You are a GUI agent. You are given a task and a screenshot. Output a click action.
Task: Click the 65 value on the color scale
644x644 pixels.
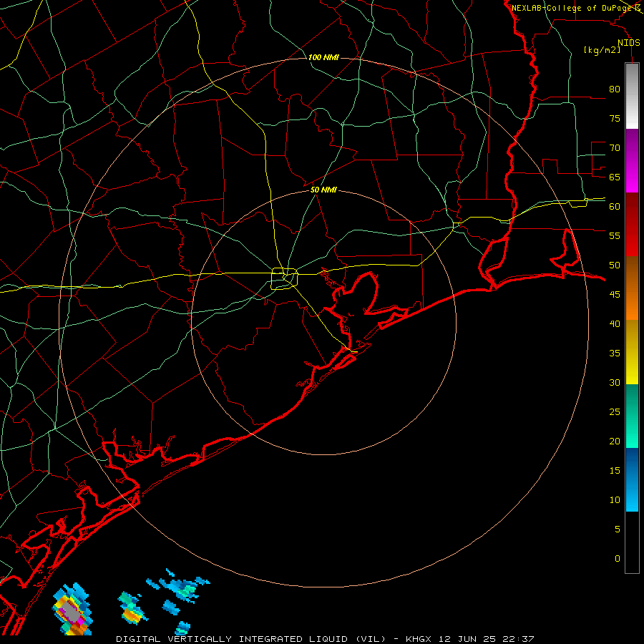(x=615, y=177)
